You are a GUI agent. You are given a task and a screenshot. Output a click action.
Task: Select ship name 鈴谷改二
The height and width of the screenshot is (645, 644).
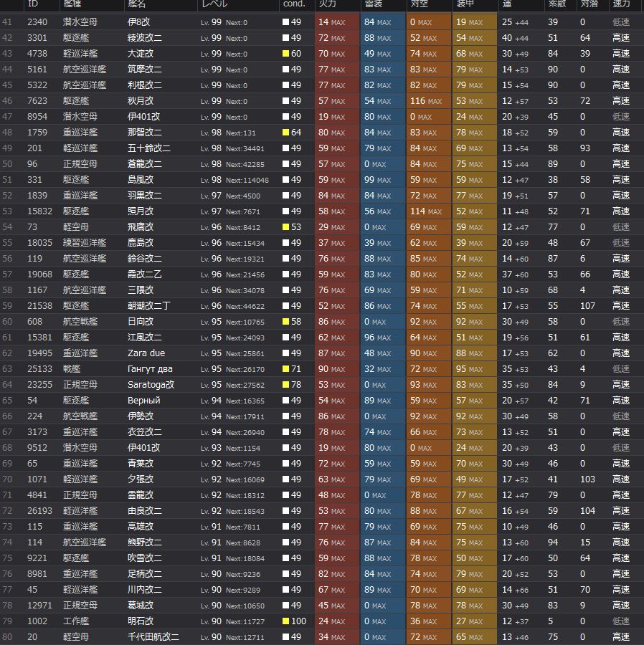point(145,259)
